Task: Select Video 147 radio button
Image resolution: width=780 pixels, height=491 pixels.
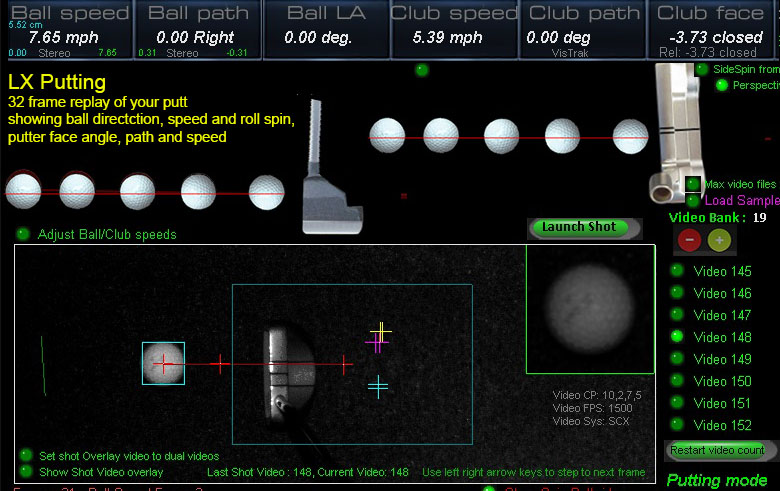Action: point(677,314)
